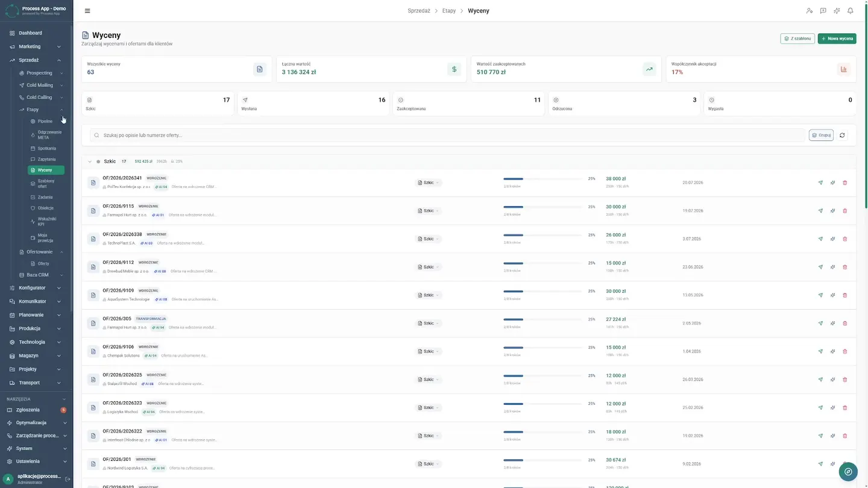
Task: Filter by the Odrzucona status card
Action: tap(624, 104)
